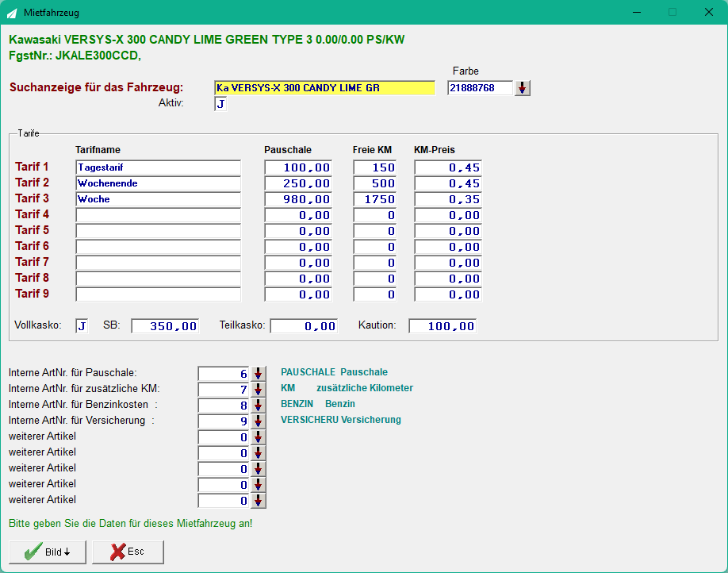Click ArtNr. für Versicherung number field
The image size is (728, 573).
[x=224, y=421]
